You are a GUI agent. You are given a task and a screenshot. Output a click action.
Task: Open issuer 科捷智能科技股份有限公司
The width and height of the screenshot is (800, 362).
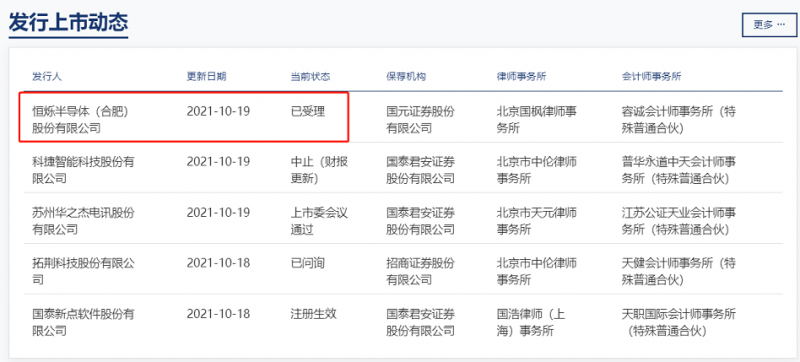tap(83, 170)
